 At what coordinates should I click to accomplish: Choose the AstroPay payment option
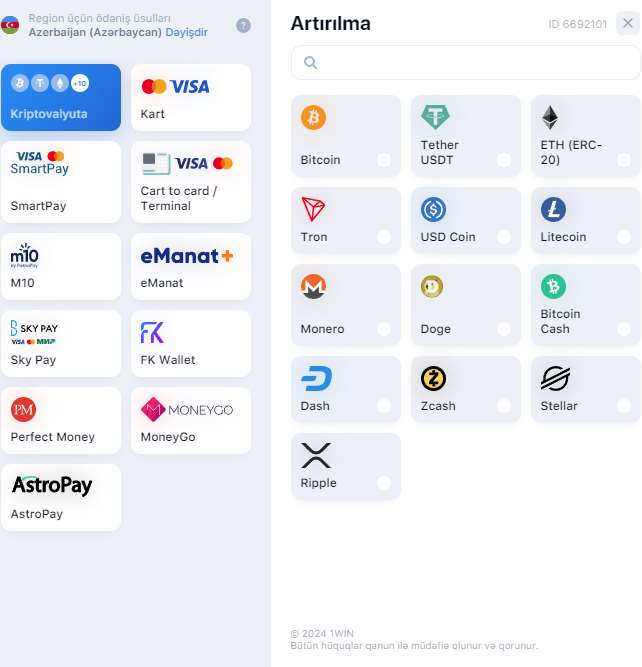[61, 498]
